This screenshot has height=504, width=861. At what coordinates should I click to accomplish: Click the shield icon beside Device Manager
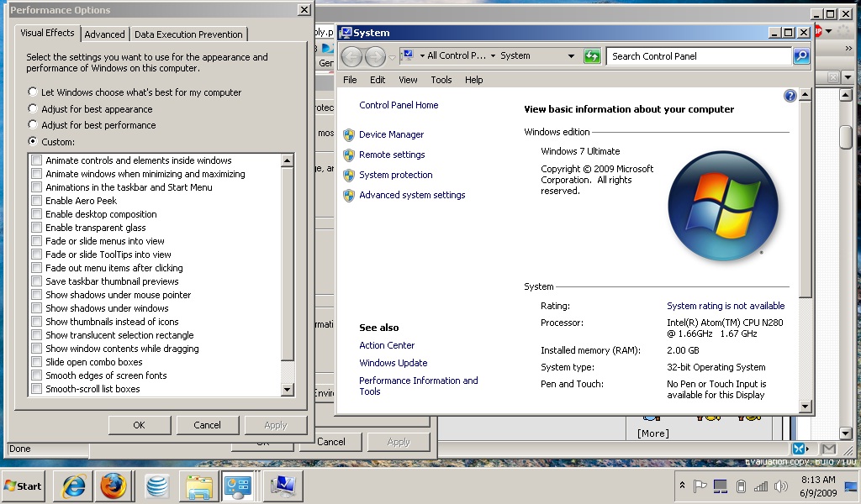pos(349,135)
